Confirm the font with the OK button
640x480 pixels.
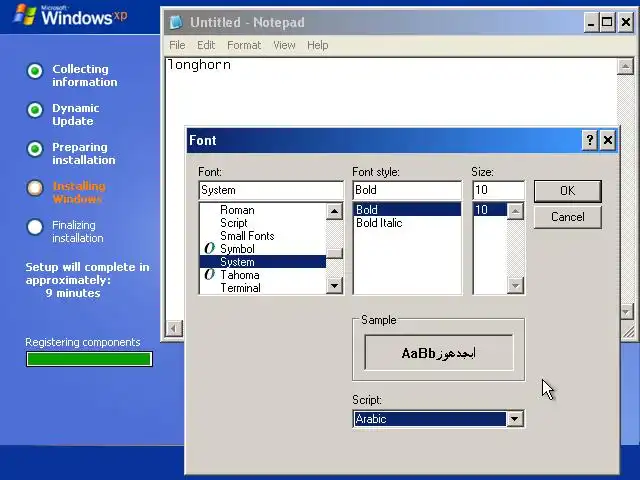[x=567, y=191]
